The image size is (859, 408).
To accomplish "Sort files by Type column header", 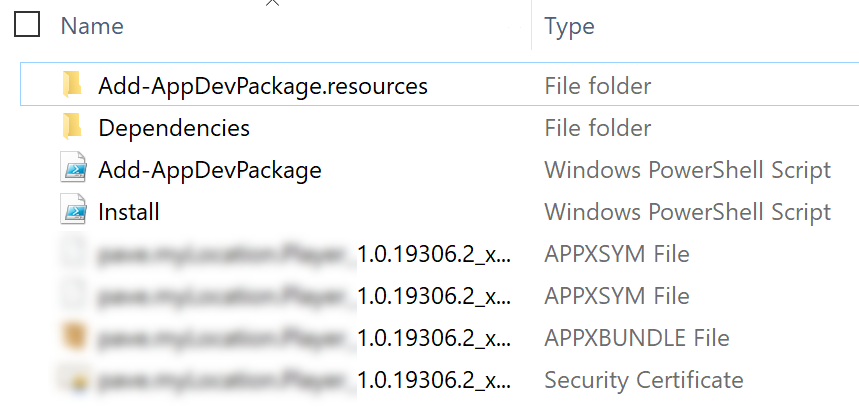I will click(x=569, y=26).
